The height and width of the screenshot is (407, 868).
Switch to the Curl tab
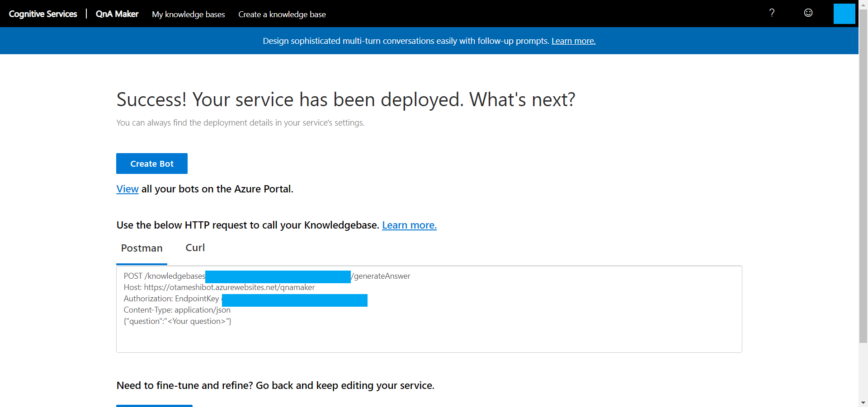(x=195, y=248)
